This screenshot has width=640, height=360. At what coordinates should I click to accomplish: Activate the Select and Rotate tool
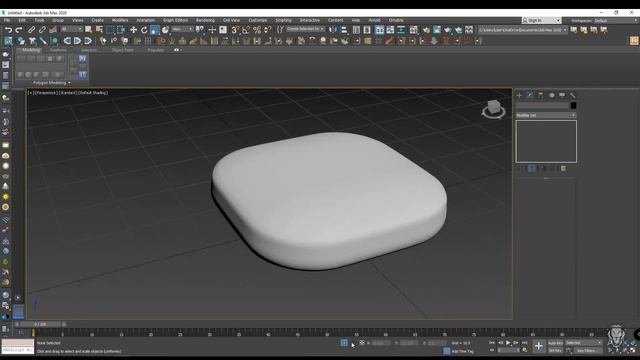pyautogui.click(x=144, y=30)
